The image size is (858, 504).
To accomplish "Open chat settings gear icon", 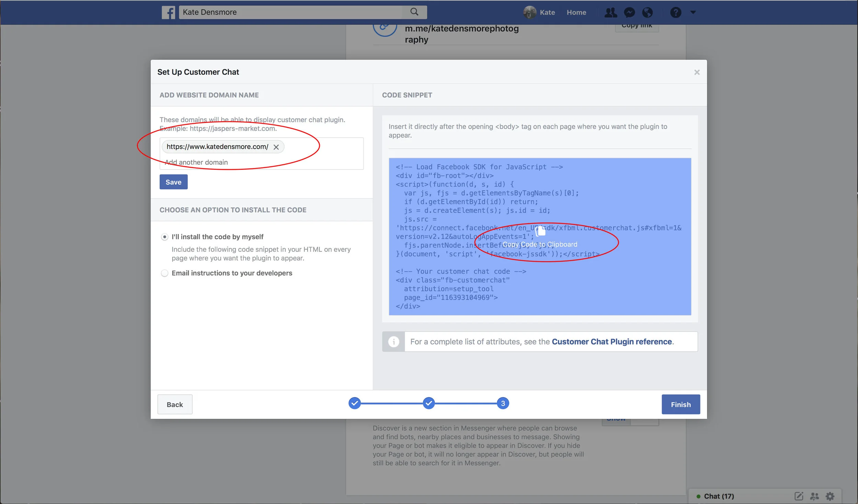I will pyautogui.click(x=830, y=496).
